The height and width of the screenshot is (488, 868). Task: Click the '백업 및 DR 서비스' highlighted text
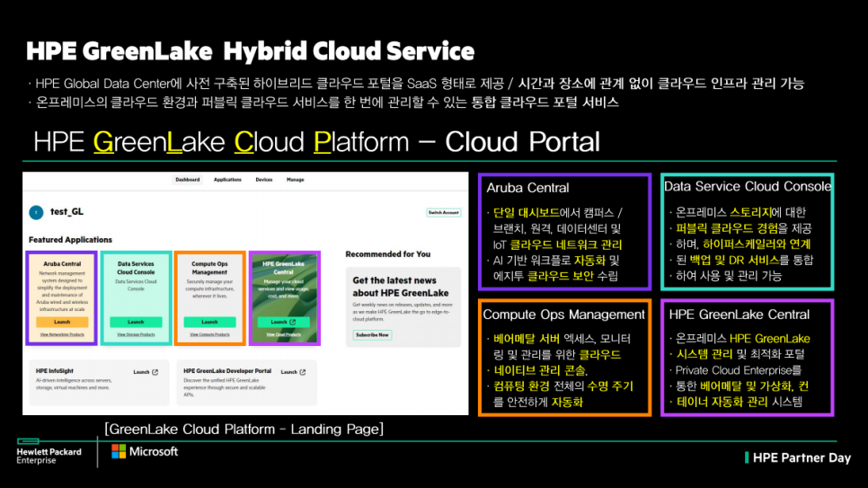click(734, 260)
